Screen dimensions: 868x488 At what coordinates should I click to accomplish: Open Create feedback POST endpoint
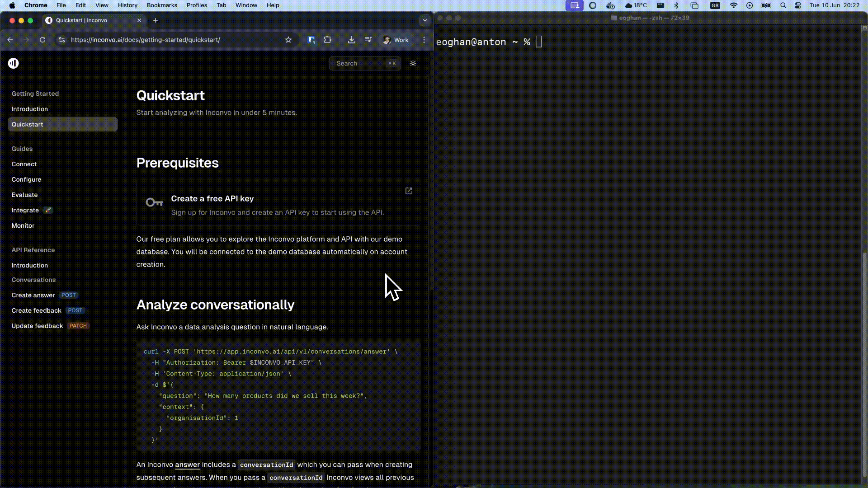click(x=48, y=310)
